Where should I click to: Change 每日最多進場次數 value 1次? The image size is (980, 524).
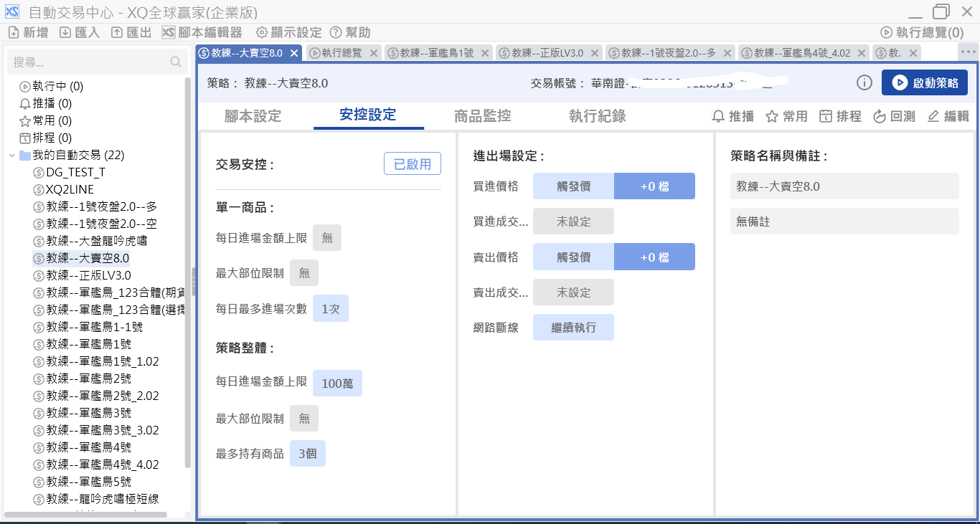[x=331, y=309]
